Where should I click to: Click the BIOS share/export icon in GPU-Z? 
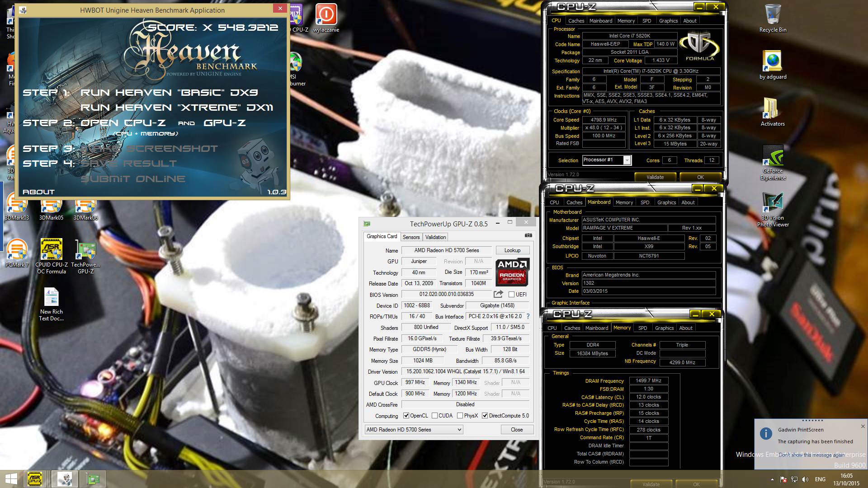[498, 294]
